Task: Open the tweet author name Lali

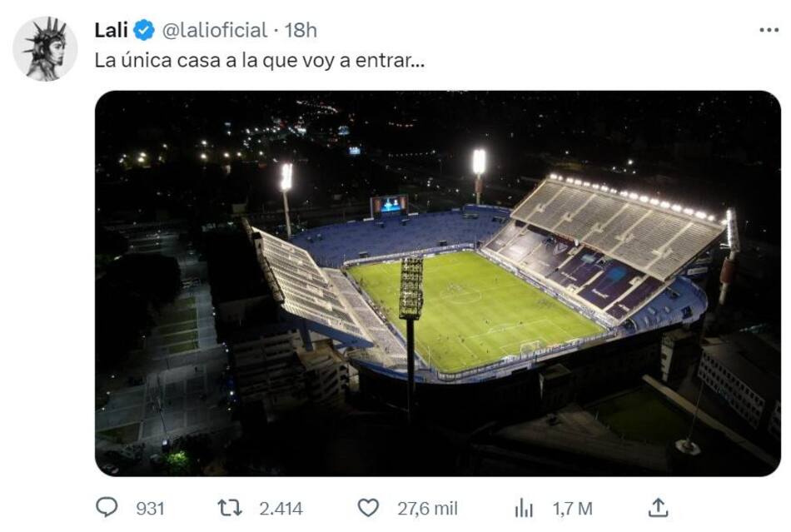Action: pos(111,27)
